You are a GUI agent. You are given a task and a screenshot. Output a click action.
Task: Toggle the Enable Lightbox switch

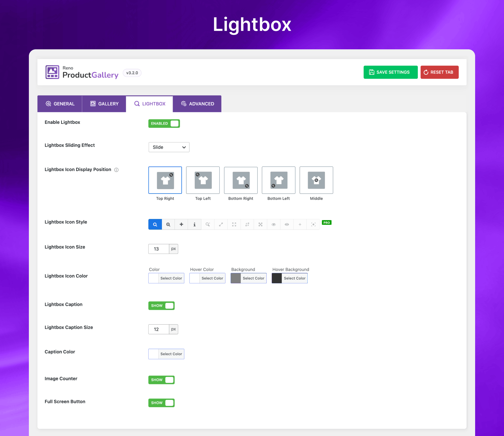click(164, 124)
